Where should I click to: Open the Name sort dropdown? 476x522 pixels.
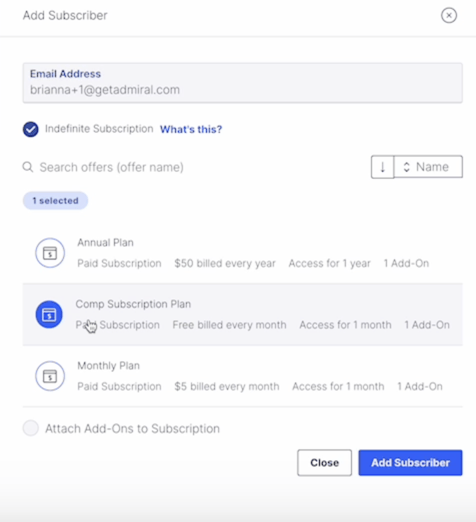(x=428, y=167)
